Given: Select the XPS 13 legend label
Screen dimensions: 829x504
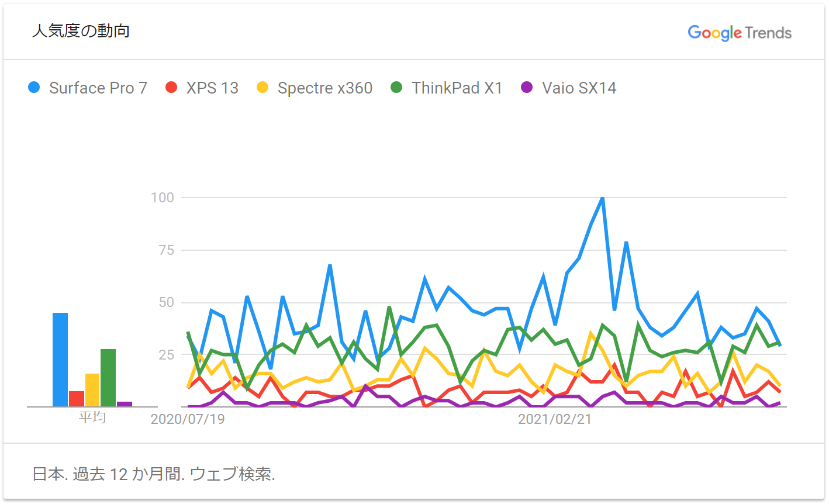Looking at the screenshot, I should pyautogui.click(x=212, y=88).
